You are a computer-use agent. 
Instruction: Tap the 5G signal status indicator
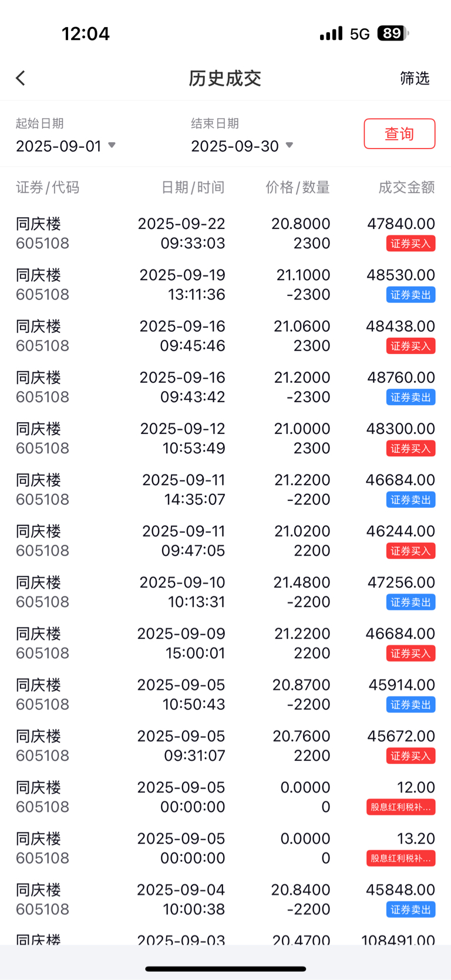[x=359, y=34]
